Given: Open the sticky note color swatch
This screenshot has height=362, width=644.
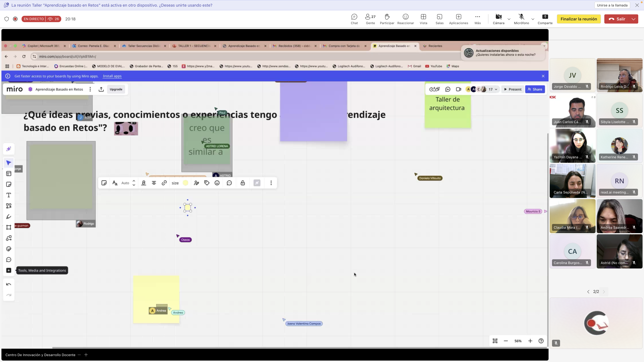Looking at the screenshot, I should (x=185, y=183).
